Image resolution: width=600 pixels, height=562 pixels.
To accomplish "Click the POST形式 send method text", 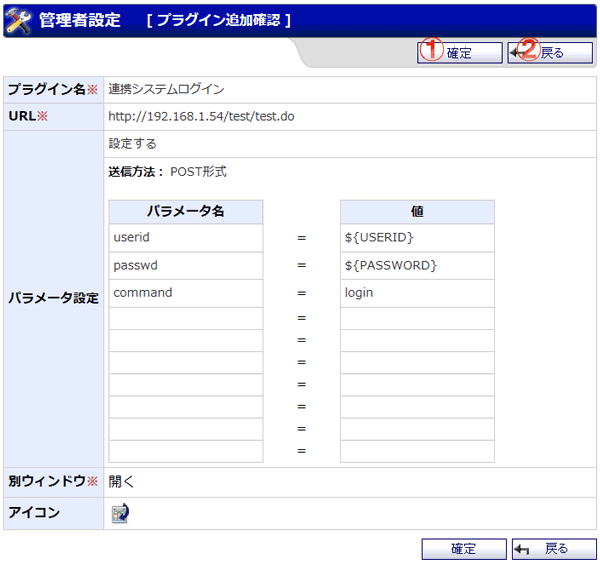I will pyautogui.click(x=198, y=172).
